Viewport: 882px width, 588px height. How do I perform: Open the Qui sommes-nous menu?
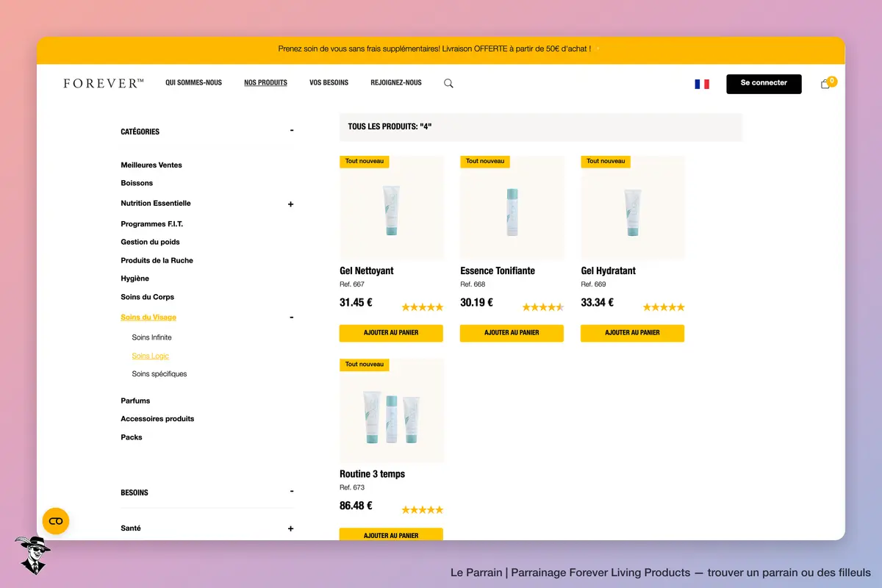click(193, 83)
